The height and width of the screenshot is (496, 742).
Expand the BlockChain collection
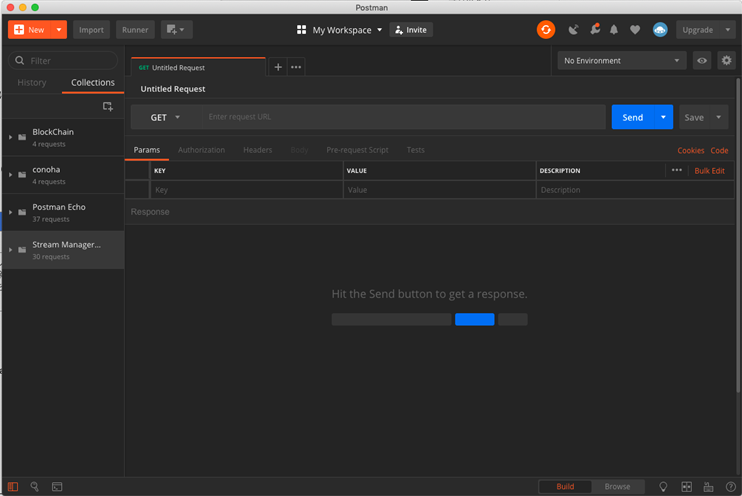10,137
